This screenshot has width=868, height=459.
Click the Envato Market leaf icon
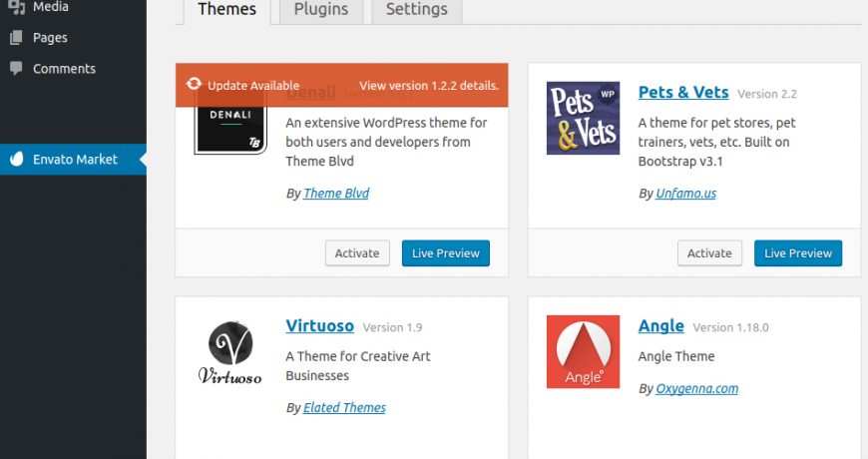tap(17, 159)
